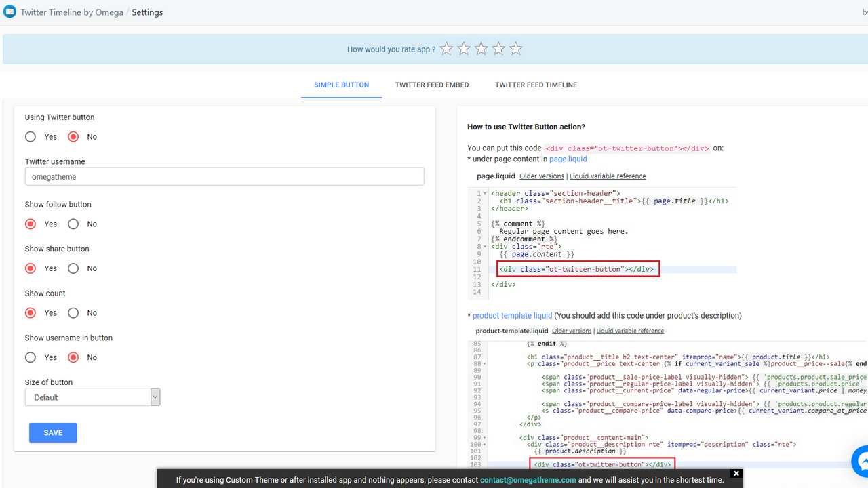This screenshot has width=868, height=488.
Task: Switch to Twitter Feed Embed tab
Action: pyautogui.click(x=432, y=85)
